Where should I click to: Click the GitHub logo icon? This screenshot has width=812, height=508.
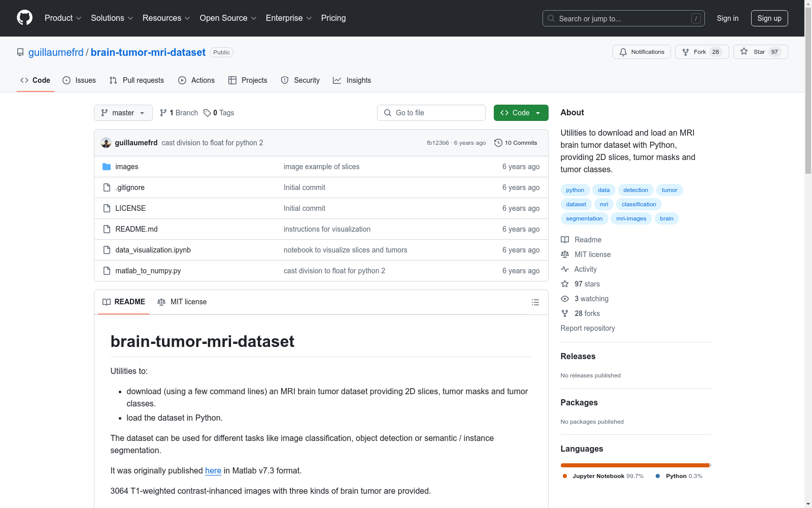pyautogui.click(x=24, y=18)
